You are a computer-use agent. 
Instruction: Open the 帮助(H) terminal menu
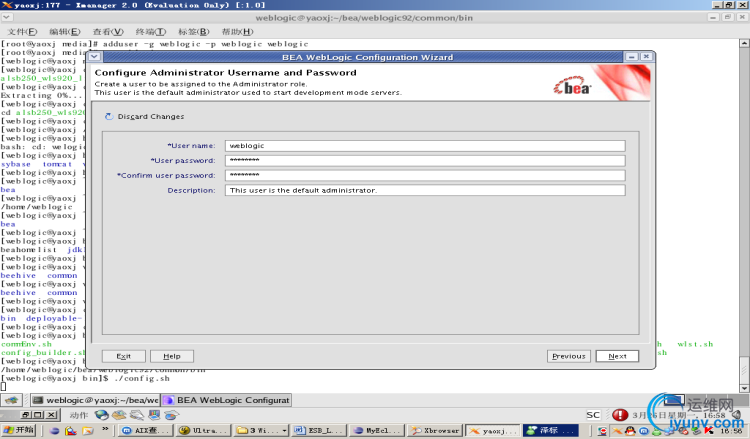tap(237, 32)
